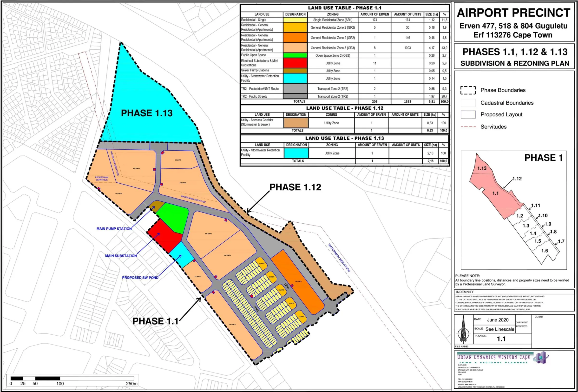Viewport: 578px width, 392px height.
Task: Click the PHASE 1.13 label on the map
Action: (147, 113)
